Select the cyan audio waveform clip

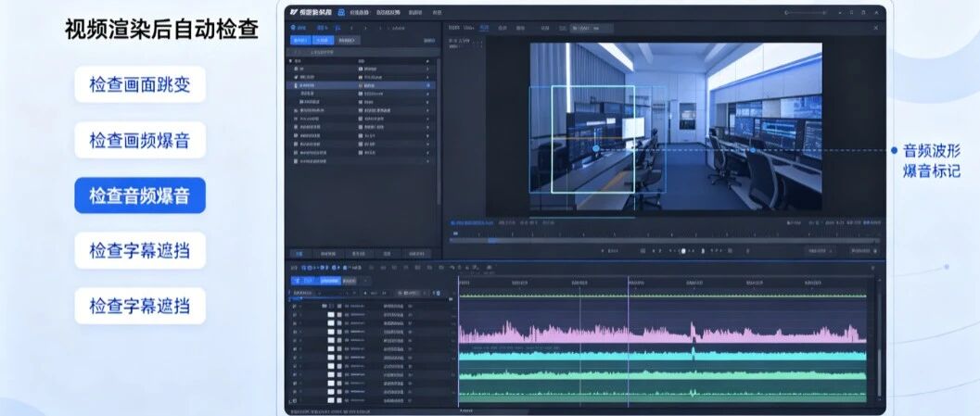click(x=663, y=355)
